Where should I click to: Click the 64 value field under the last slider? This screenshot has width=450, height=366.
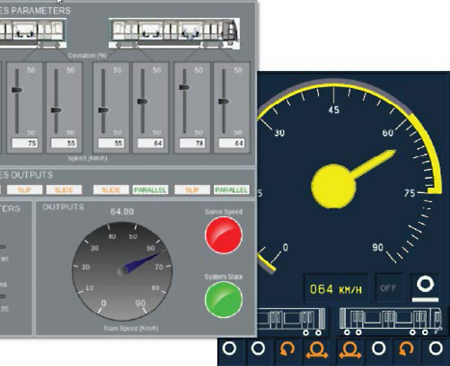tap(231, 143)
